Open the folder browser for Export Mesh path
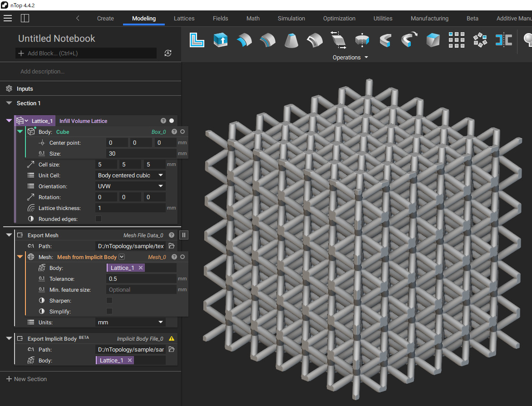Viewport: 532px width, 406px height. click(172, 245)
